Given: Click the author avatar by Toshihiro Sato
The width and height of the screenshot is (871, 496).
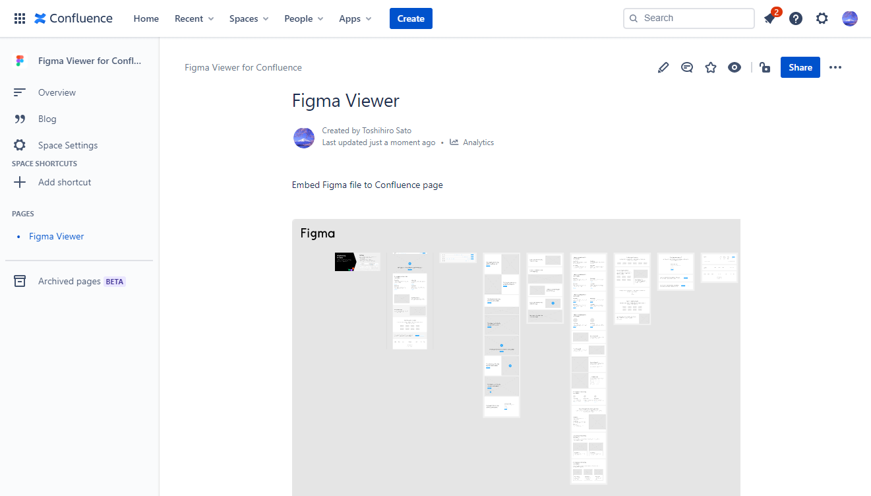Looking at the screenshot, I should coord(304,137).
